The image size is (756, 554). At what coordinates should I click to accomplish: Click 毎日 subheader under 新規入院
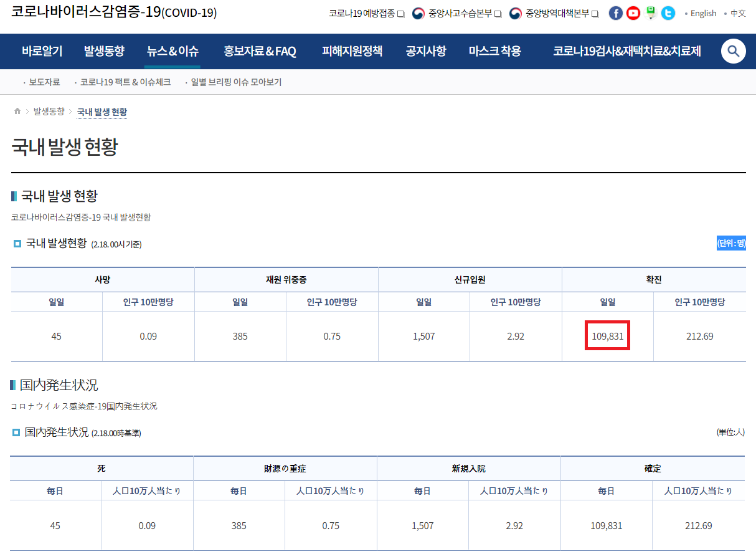pyautogui.click(x=422, y=491)
